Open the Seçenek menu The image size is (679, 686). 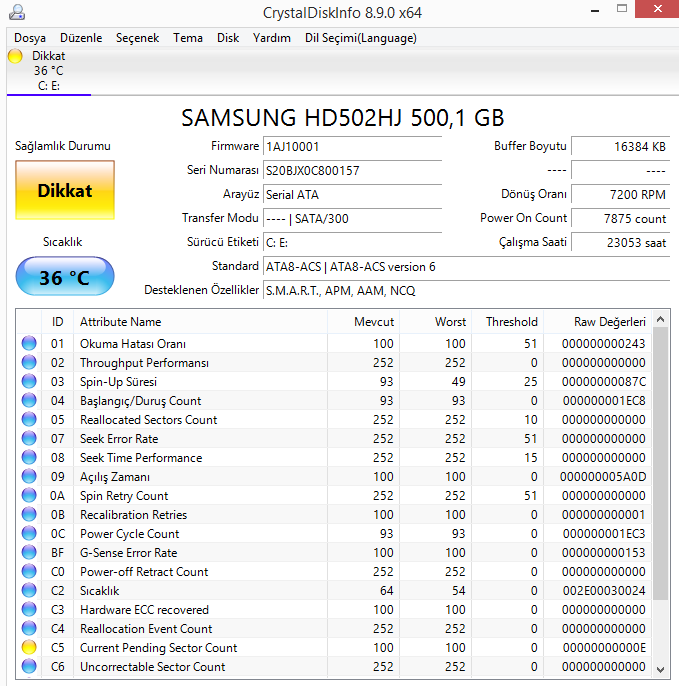(x=137, y=38)
